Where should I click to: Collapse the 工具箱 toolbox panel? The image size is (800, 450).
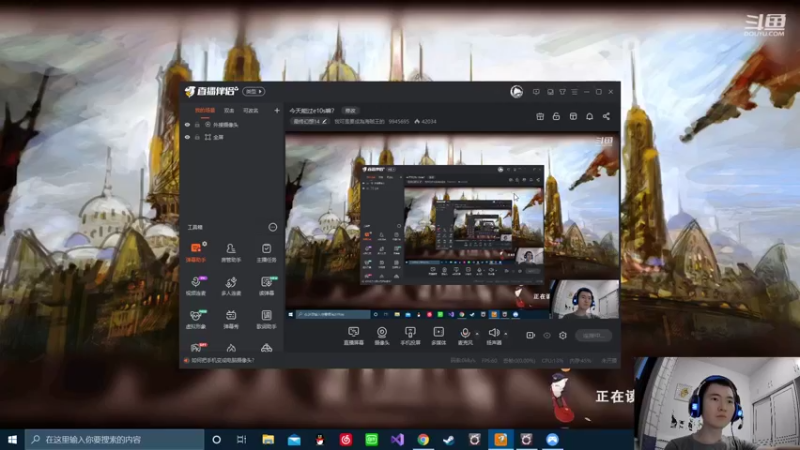tap(272, 227)
